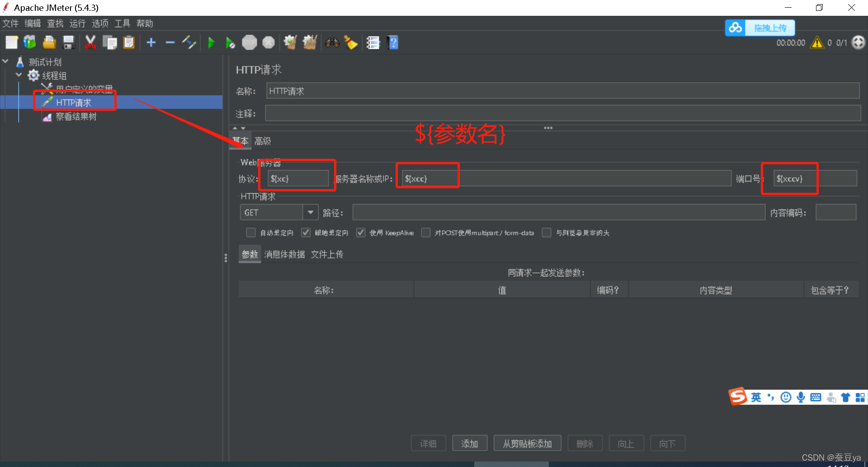Click the Expand all plus icon
Screen dimensions: 868x467
(151, 43)
